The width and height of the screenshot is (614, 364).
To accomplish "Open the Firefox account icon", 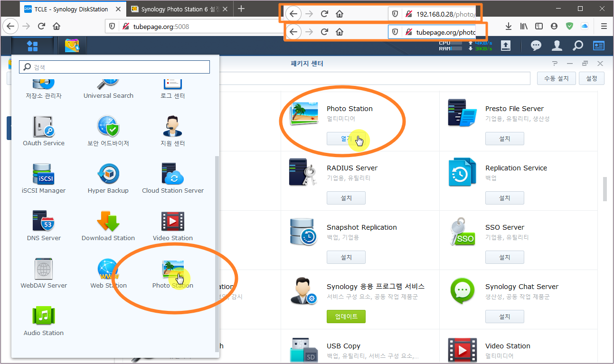I will pyautogui.click(x=554, y=27).
